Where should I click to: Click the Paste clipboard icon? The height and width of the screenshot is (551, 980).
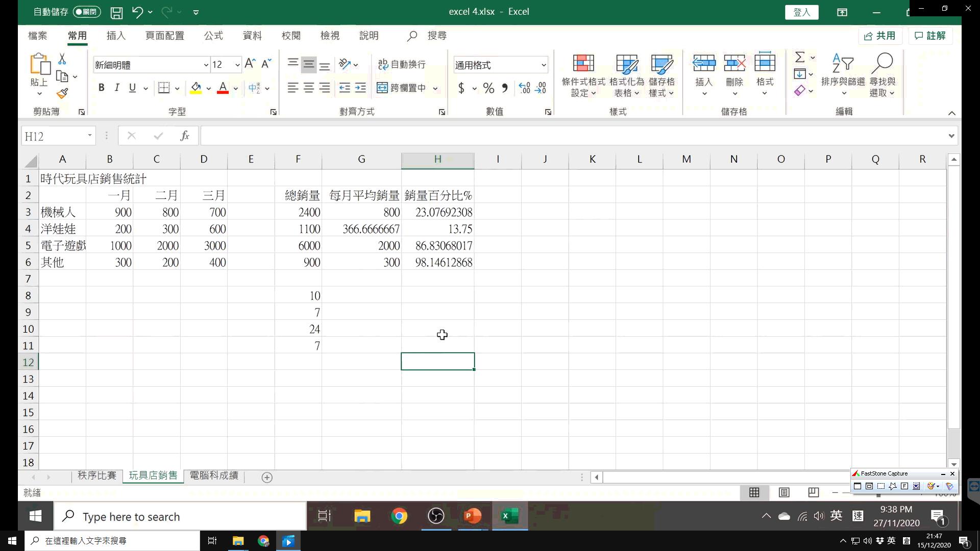(x=40, y=65)
